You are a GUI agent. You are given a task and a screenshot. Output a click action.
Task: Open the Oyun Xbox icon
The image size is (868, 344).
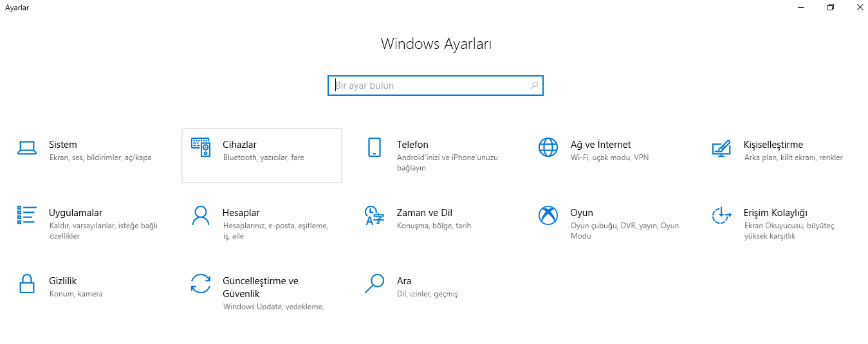tap(548, 215)
